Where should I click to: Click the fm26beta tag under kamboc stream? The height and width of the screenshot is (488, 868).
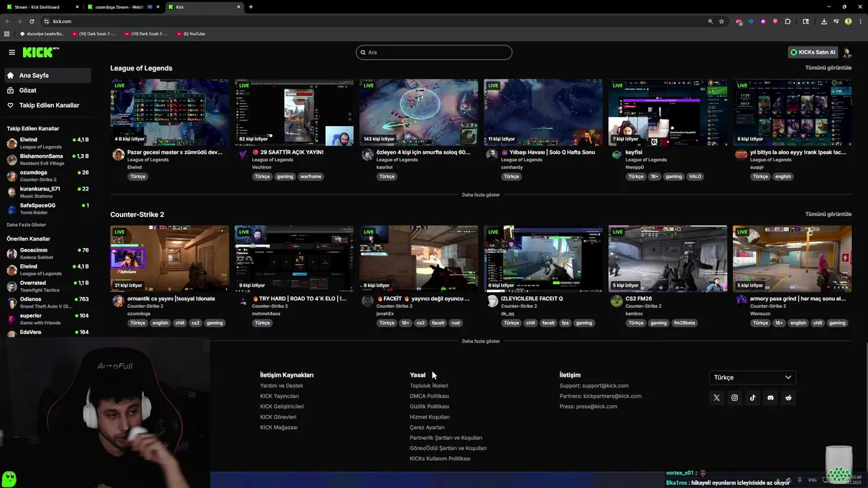click(x=684, y=323)
